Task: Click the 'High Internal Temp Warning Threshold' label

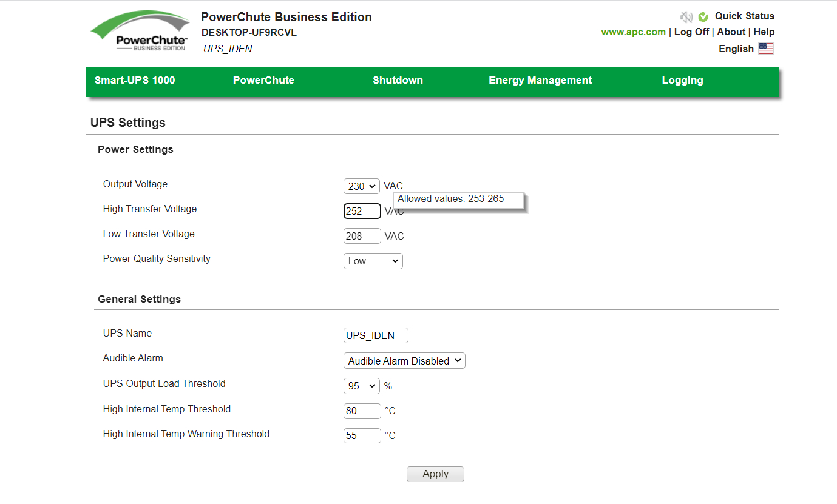Action: (x=186, y=434)
